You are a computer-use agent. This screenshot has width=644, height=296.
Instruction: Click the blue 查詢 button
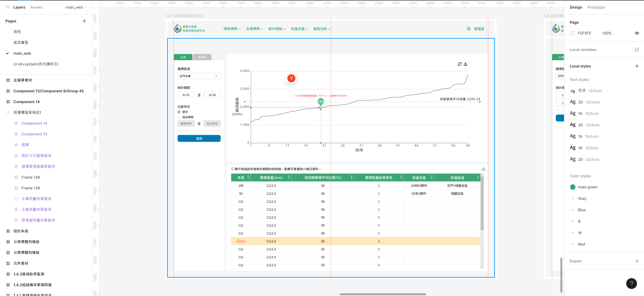[199, 138]
